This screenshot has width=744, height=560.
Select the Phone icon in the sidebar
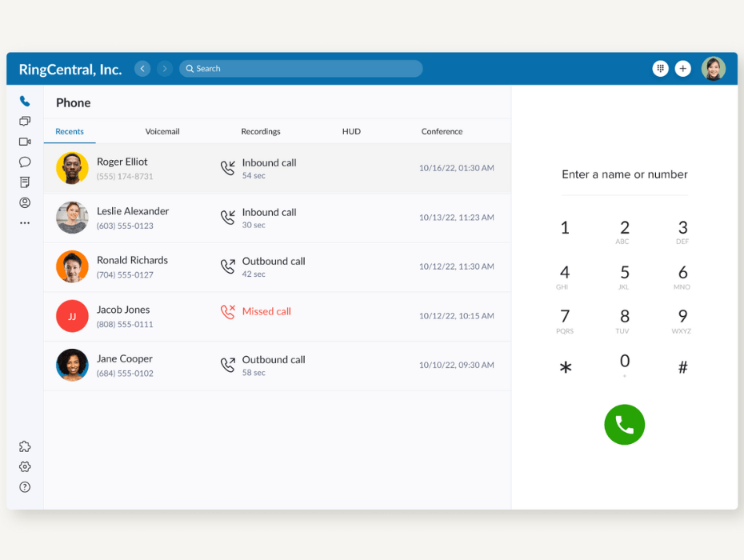pos(25,101)
